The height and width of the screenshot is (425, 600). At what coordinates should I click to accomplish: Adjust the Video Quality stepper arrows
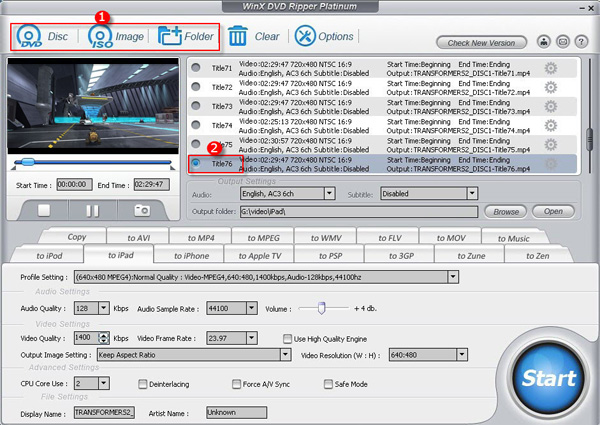(x=103, y=338)
